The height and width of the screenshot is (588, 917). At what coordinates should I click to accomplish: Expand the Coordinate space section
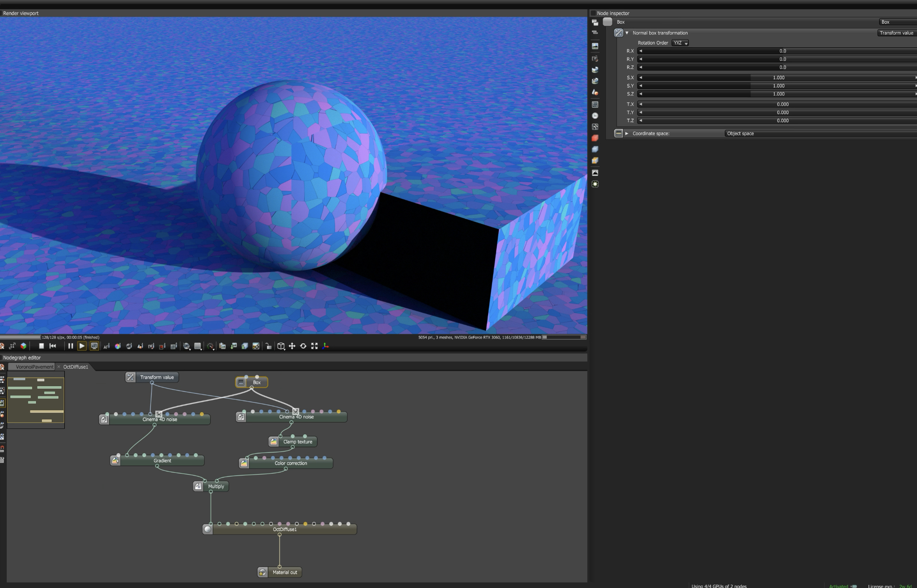(x=627, y=134)
